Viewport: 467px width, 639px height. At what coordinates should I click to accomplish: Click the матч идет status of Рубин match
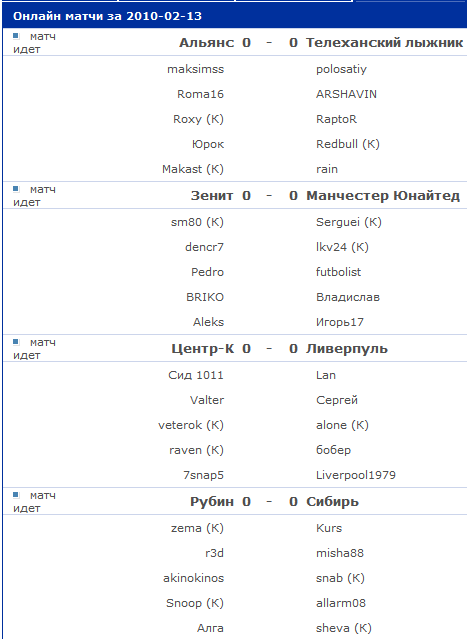point(34,502)
